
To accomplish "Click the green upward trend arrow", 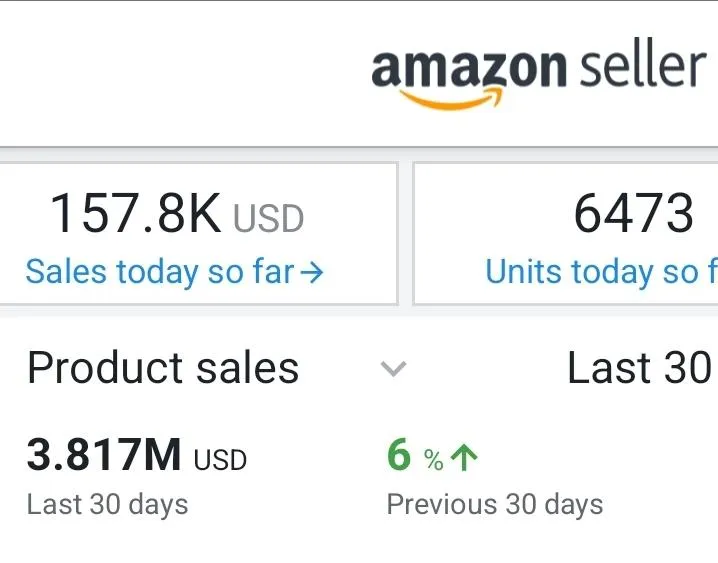I will coord(463,458).
